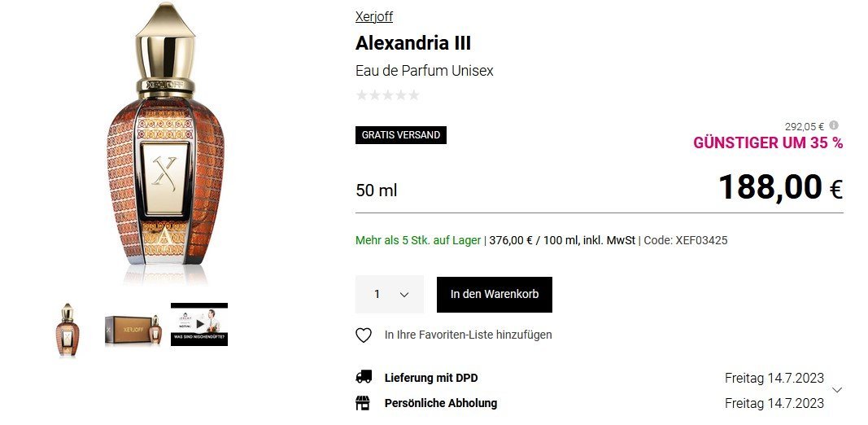Click the empty star rating row
Image resolution: width=868 pixels, height=425 pixels.
388,95
